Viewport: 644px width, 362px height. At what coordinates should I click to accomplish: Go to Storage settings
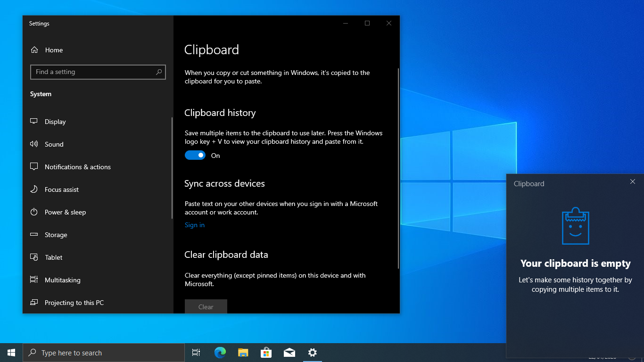point(56,235)
